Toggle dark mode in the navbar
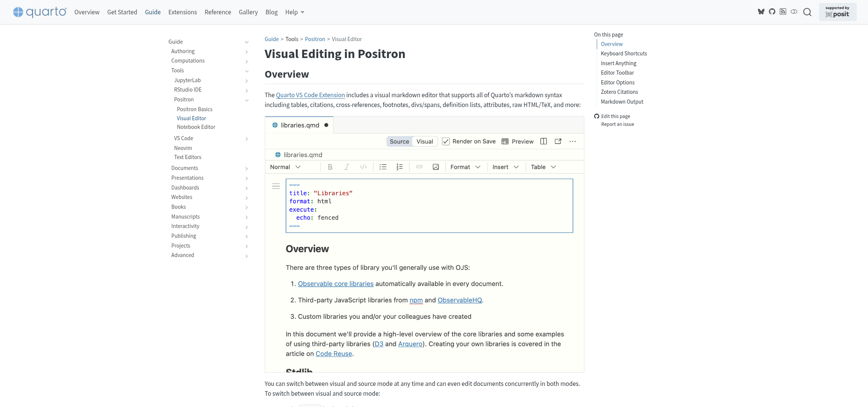 tap(794, 12)
